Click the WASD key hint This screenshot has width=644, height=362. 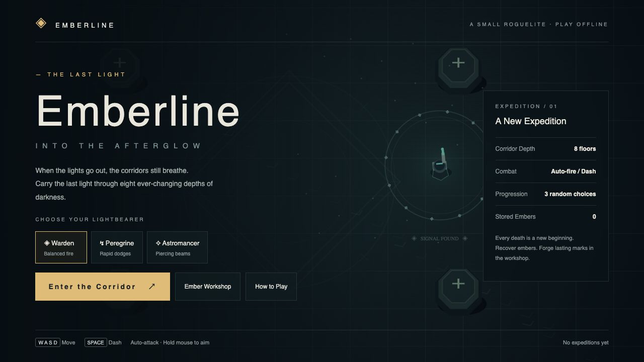(x=48, y=342)
